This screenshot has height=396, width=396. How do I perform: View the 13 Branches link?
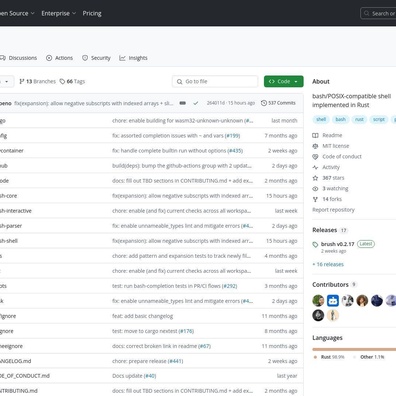point(37,81)
